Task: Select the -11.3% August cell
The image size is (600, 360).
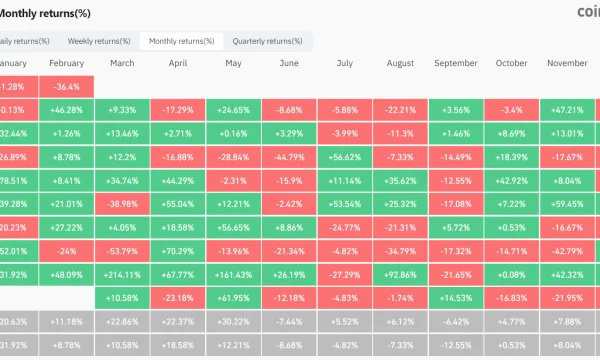Action: (x=400, y=134)
